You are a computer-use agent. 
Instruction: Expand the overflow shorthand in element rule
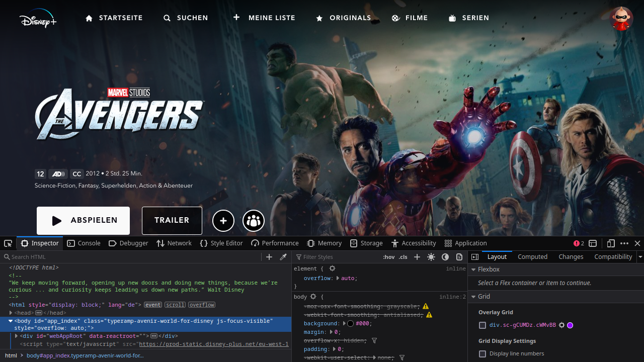coord(338,279)
